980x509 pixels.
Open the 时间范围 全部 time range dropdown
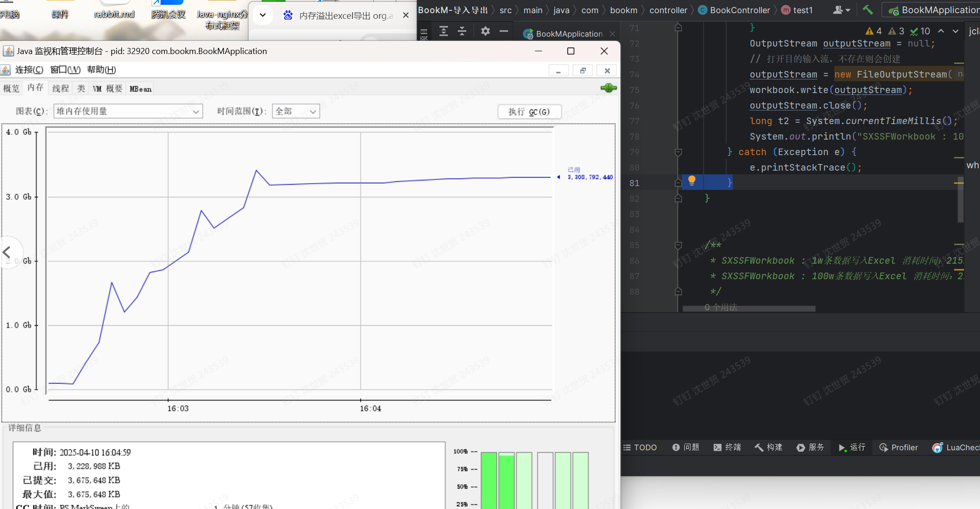[296, 111]
